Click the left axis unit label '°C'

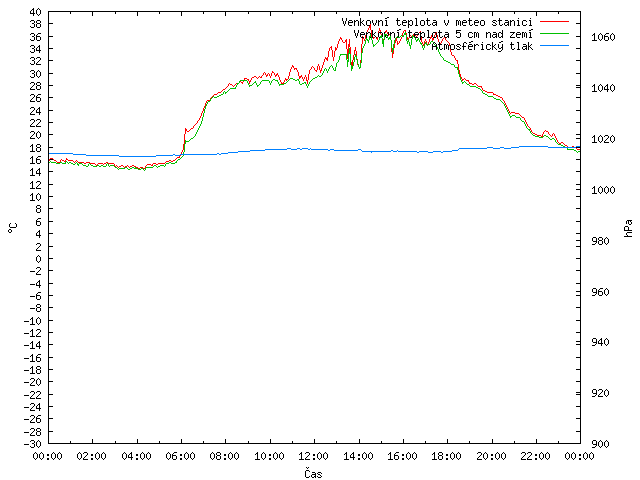(x=13, y=228)
